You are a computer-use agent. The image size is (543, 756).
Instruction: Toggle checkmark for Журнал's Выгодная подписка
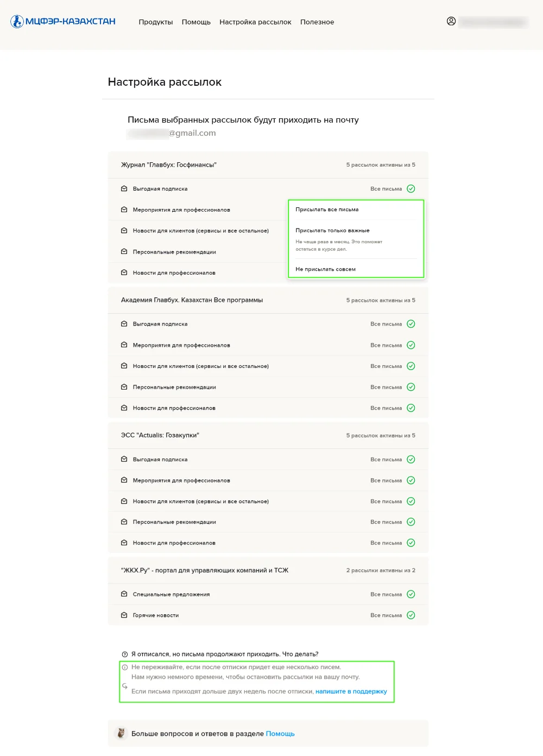pyautogui.click(x=411, y=189)
